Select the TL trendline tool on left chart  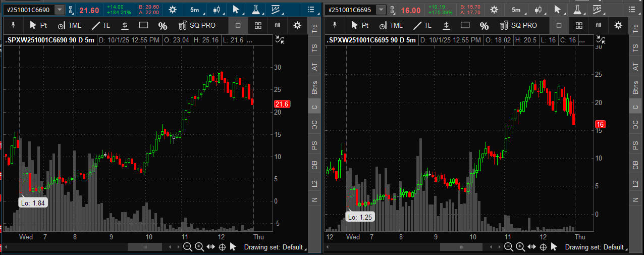click(99, 25)
